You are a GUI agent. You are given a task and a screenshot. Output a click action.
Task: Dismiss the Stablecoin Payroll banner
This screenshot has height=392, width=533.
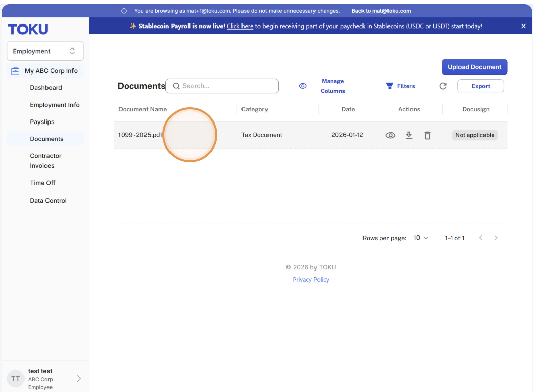click(523, 26)
